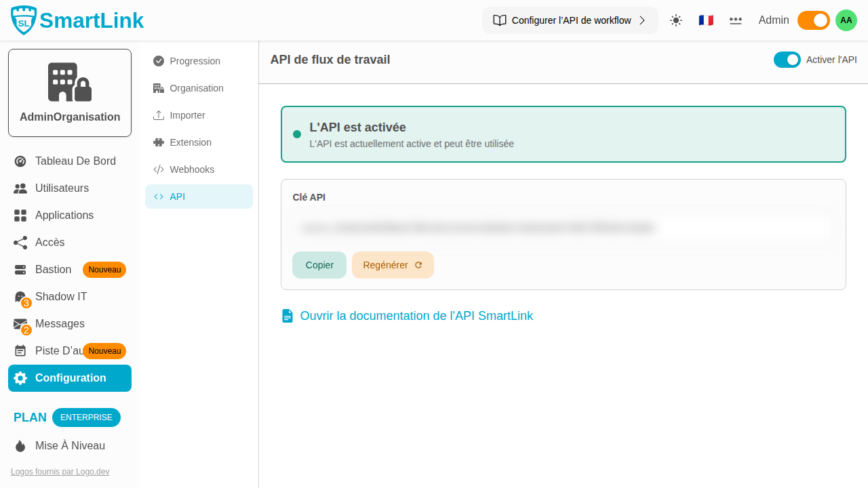Toggle the Admin switch in the header
This screenshot has height=488, width=868.
[813, 20]
